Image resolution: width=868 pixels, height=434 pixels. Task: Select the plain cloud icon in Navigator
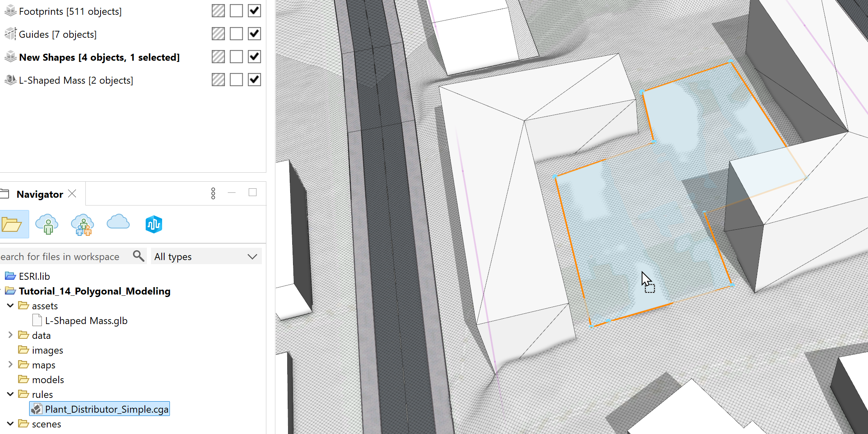pyautogui.click(x=118, y=224)
